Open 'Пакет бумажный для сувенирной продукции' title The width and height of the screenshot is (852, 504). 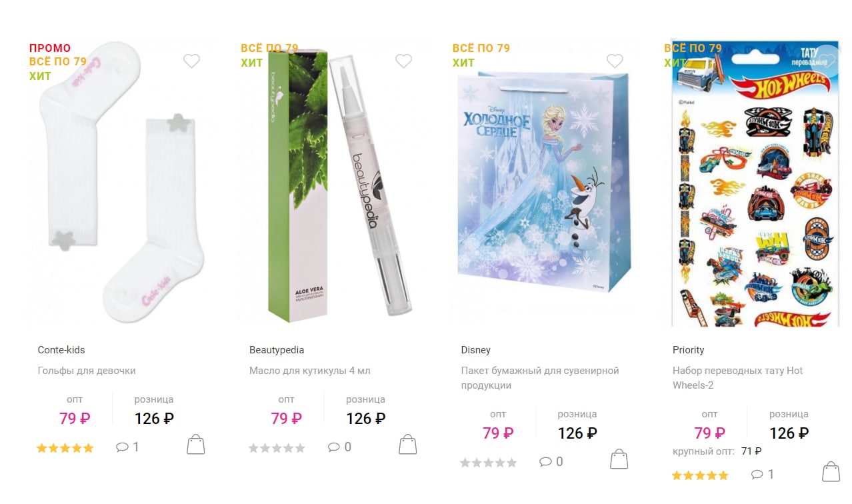click(540, 378)
